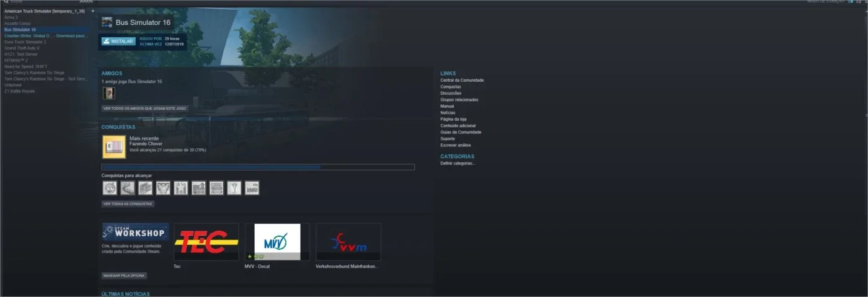The image size is (868, 297).
Task: Open the Verkehrsverbund Mainfranken workshop thumbnail
Action: pyautogui.click(x=348, y=242)
